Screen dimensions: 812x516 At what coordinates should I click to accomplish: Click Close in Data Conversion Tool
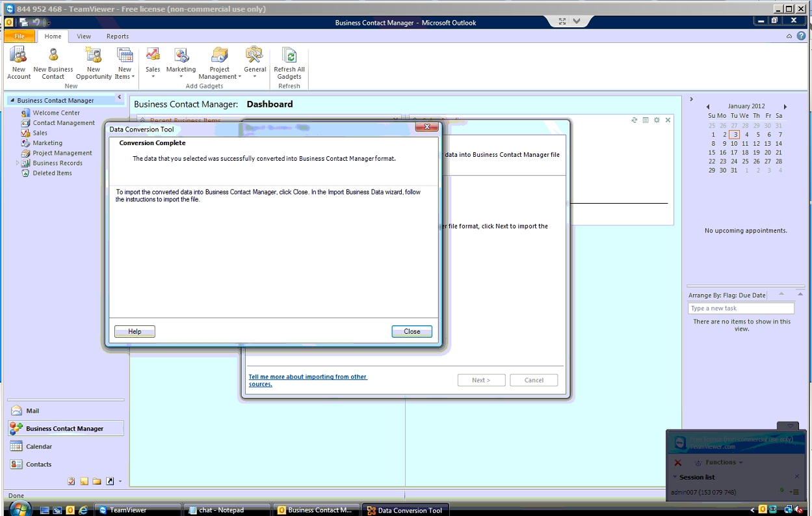(x=412, y=331)
